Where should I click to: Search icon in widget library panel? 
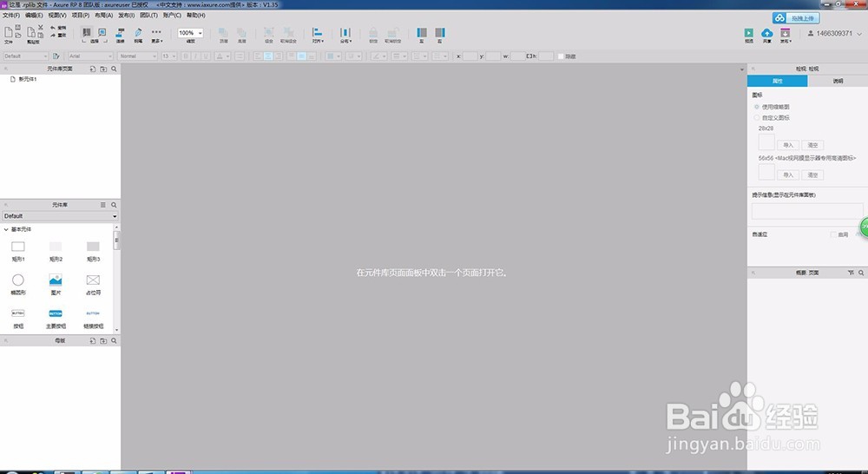tap(114, 205)
